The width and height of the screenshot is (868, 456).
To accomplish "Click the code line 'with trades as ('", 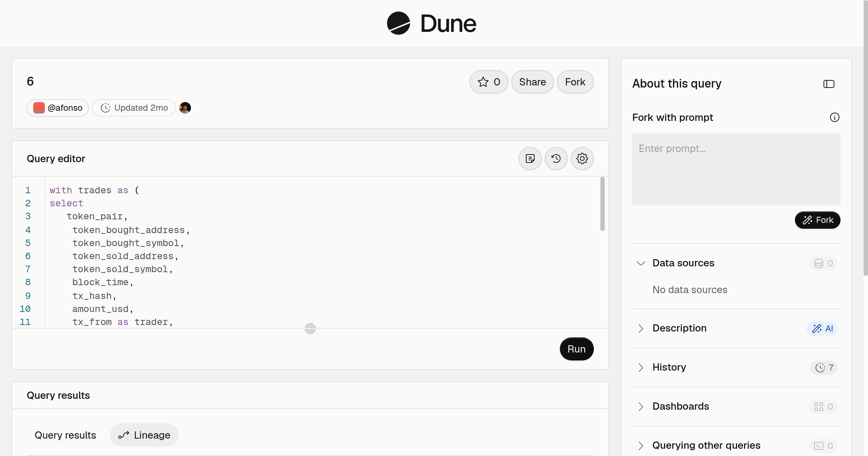I will 94,190.
